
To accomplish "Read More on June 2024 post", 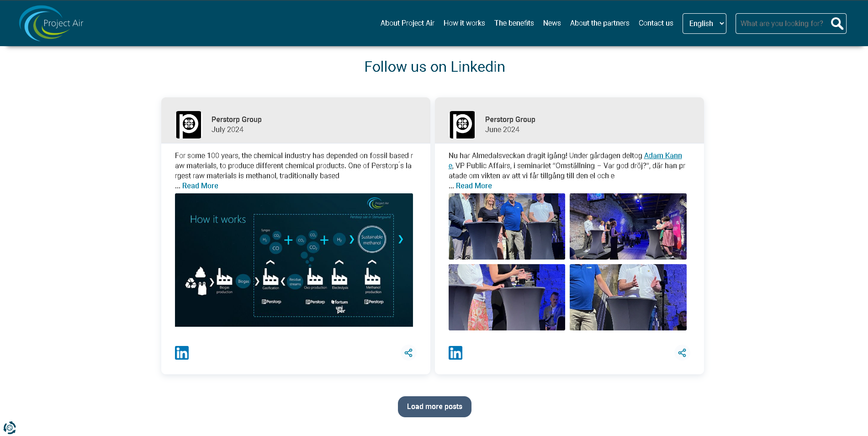I will point(474,186).
